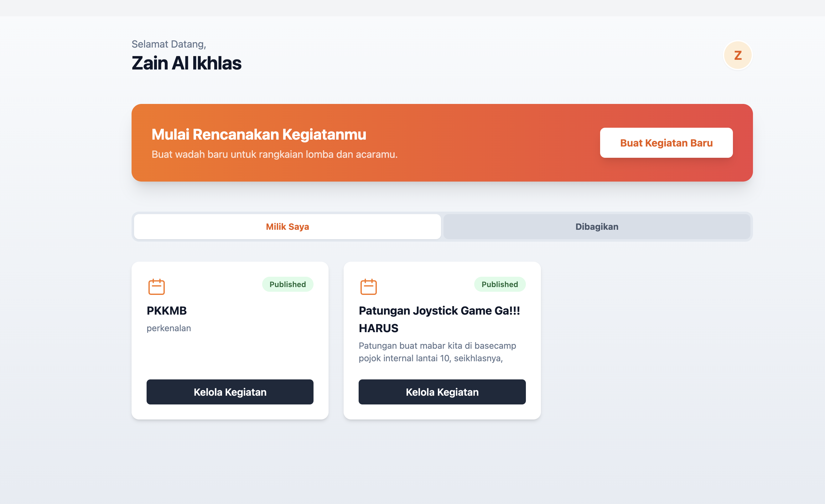825x504 pixels.
Task: Switch to the Milik Saya tab
Action: click(287, 227)
